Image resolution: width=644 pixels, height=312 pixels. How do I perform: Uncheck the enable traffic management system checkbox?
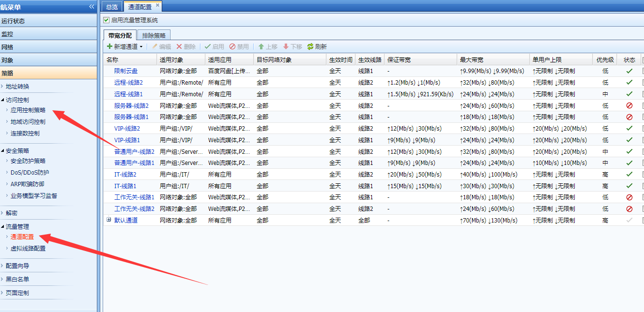point(107,20)
